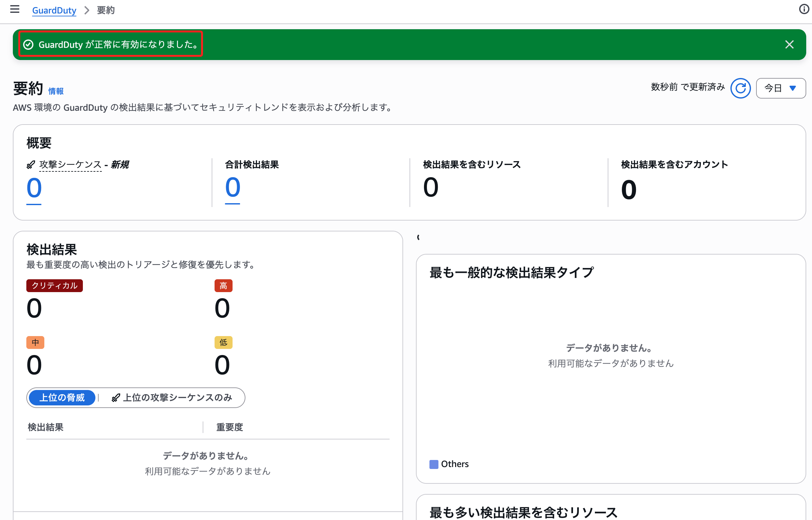The image size is (812, 520).
Task: Click the 攻撃シーケンス label with dashed underline
Action: (70, 164)
